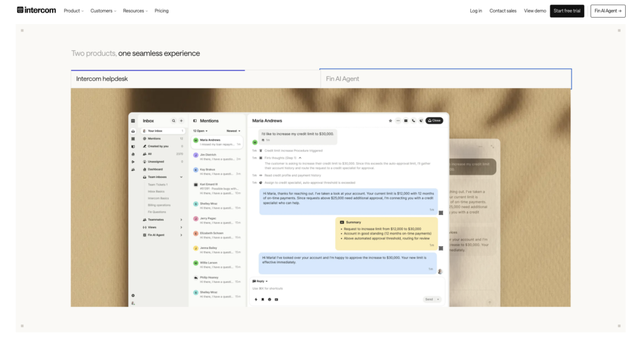Open the Maria Andrews conversation in the list
The width and height of the screenshot is (644, 337).
tap(217, 142)
